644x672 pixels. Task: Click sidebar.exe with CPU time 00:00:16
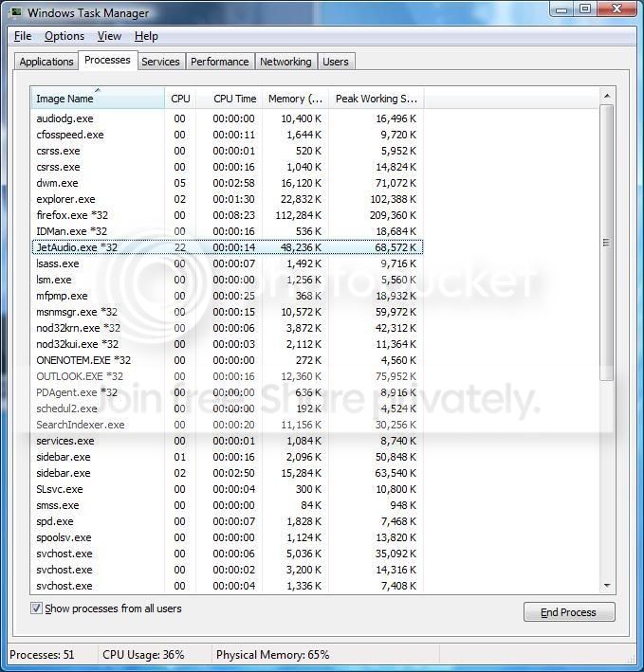pos(228,457)
